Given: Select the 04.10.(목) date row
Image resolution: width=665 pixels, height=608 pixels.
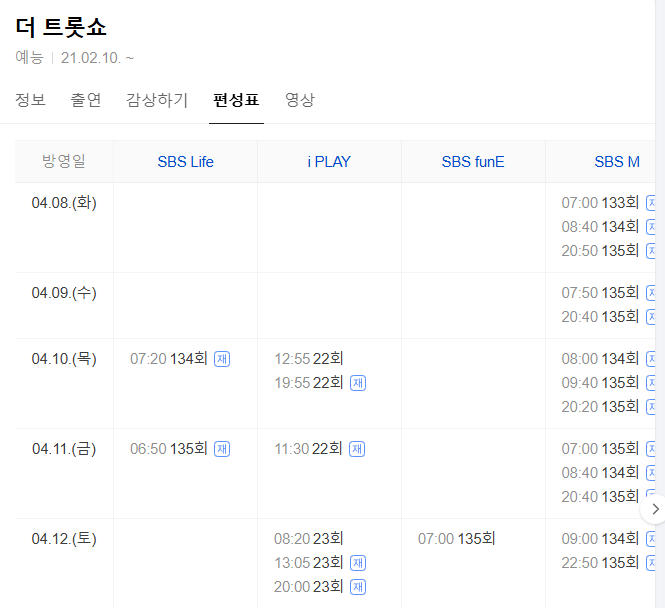Looking at the screenshot, I should (64, 359).
